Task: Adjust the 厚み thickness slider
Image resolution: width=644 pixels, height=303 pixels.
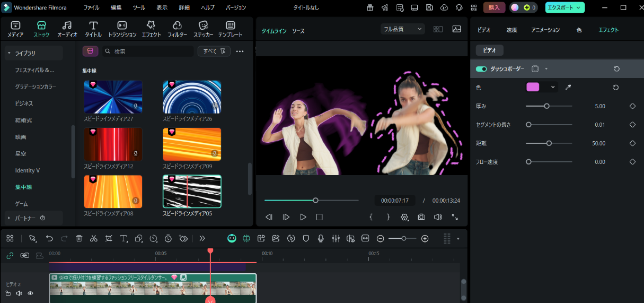Action: pos(549,106)
